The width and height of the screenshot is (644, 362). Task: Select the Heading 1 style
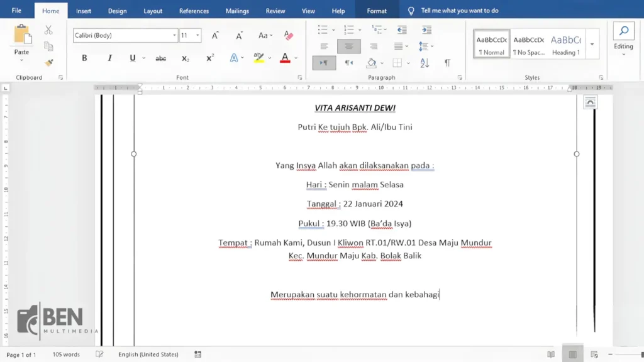[x=566, y=44]
